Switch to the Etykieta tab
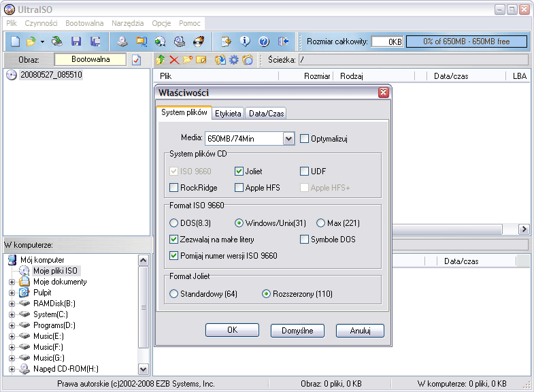534x392 pixels. (x=228, y=114)
